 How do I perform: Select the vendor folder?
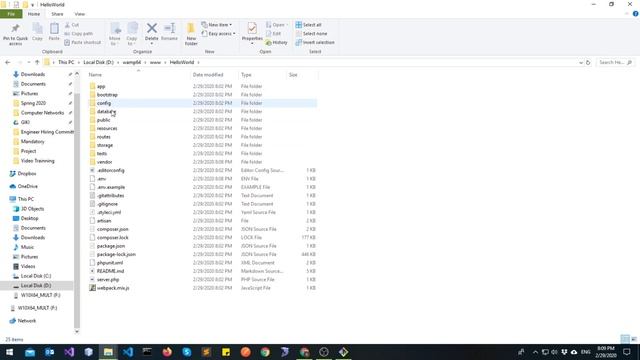pyautogui.click(x=104, y=162)
